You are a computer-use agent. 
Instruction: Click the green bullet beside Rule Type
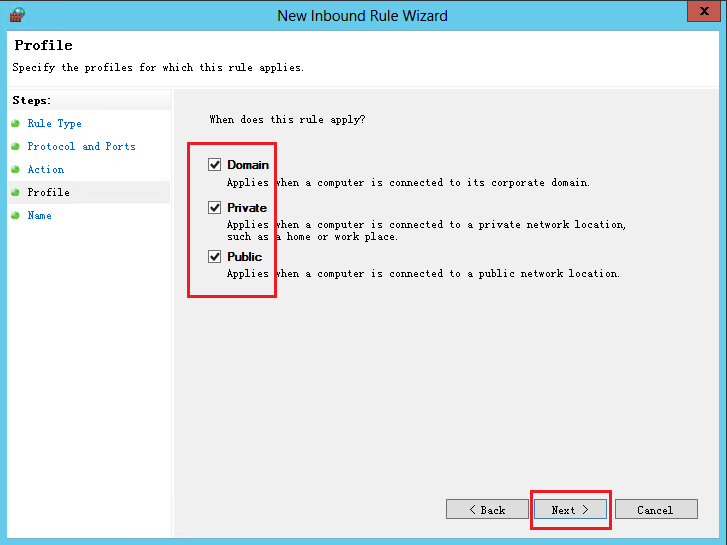[15, 123]
